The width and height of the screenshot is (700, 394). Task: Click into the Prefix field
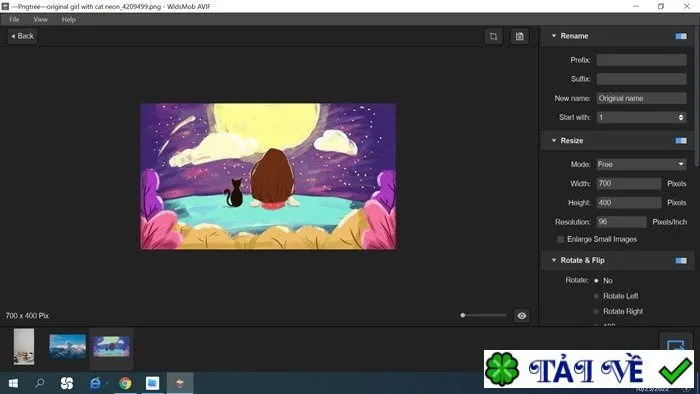tap(642, 60)
